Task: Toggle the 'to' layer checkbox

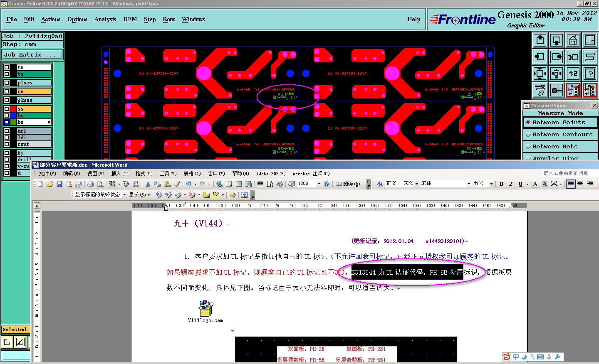Action: coord(7,67)
